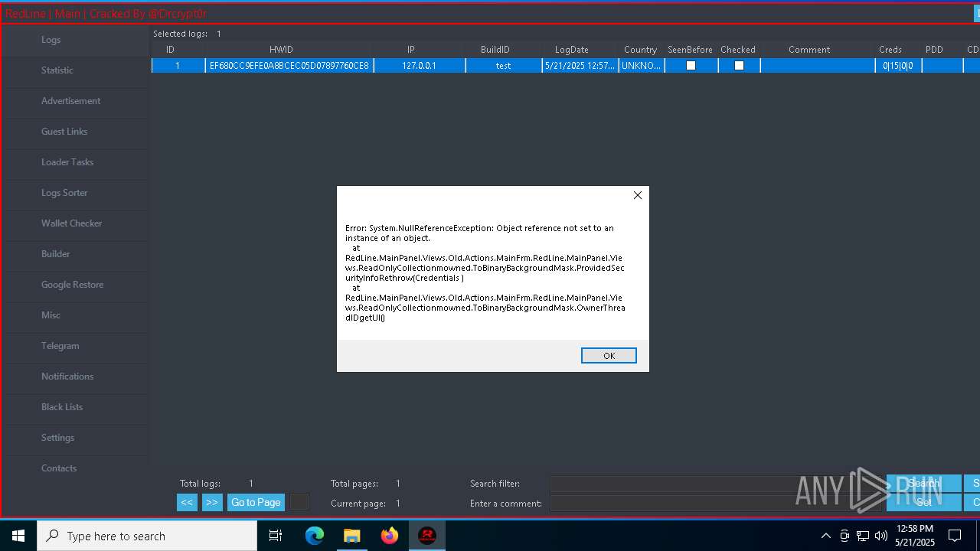
Task: Click the Checked column header
Action: coord(739,50)
